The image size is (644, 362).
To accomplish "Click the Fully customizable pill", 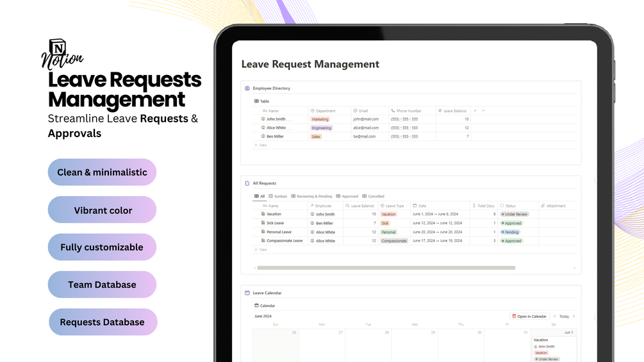I will coord(102,247).
